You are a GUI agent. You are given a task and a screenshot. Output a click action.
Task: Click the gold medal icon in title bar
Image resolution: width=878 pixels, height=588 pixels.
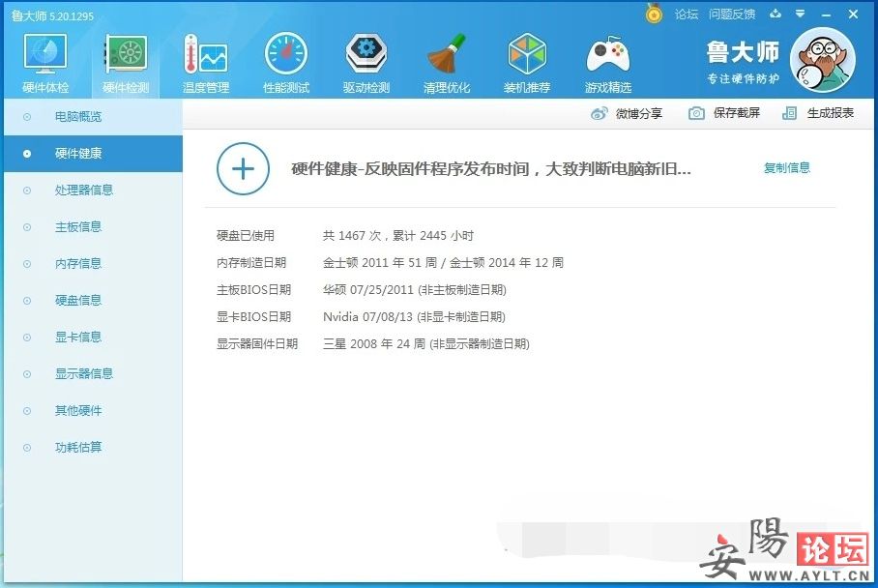click(x=654, y=14)
